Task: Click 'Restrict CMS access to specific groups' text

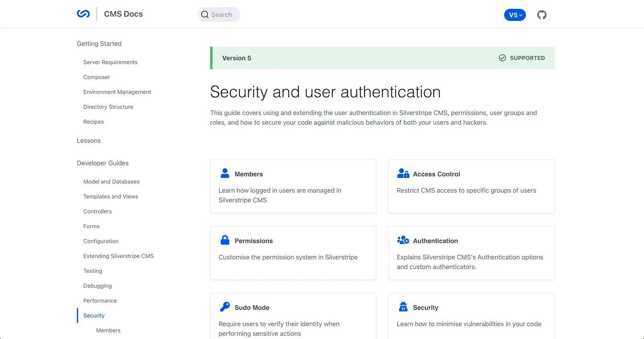Action: (466, 191)
